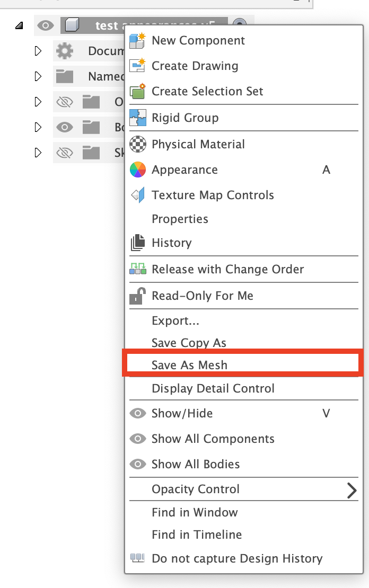Screen dimensions: 369x588
Task: Click the radio dot beside root component
Action: click(240, 24)
